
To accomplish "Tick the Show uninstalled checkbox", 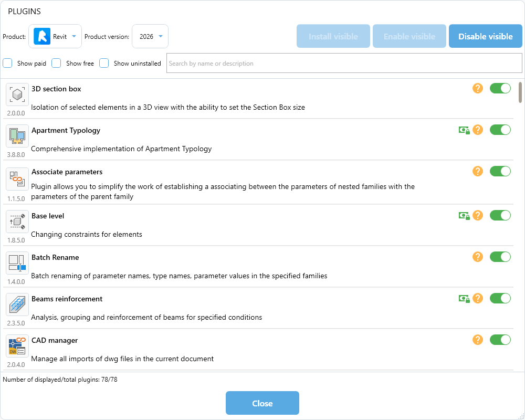I will click(x=104, y=63).
